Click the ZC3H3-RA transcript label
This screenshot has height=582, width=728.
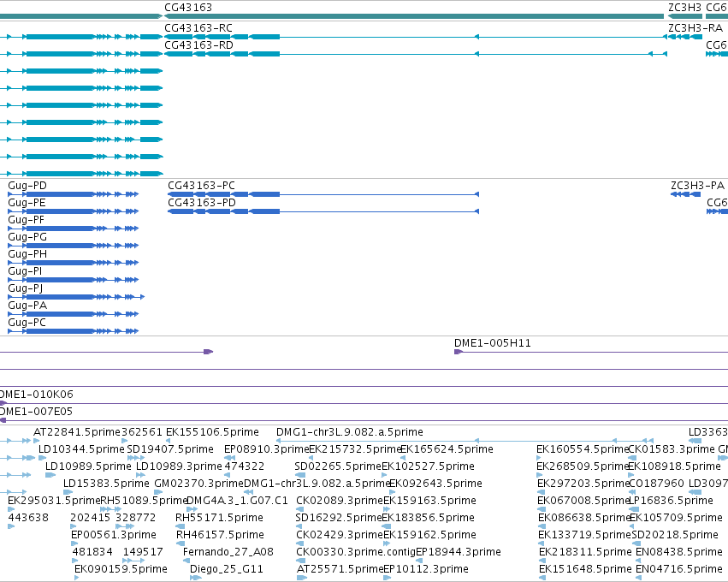point(695,28)
